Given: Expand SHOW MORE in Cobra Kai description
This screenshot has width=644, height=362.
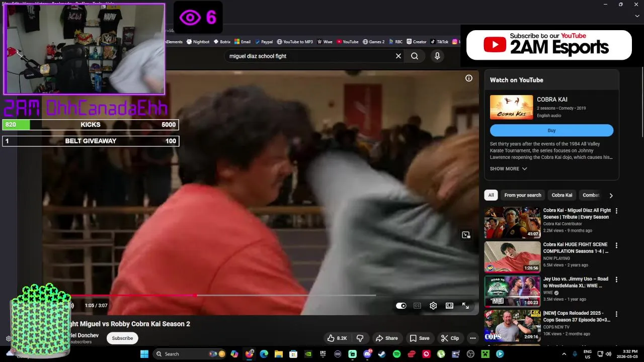Looking at the screenshot, I should 508,169.
